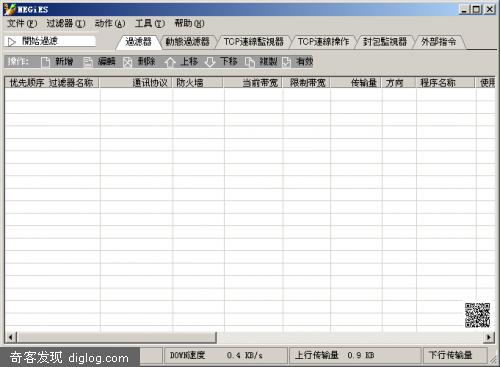Viewport: 500px width, 367px height.
Task: Switch to the 動態過濾器 tab
Action: [x=188, y=42]
